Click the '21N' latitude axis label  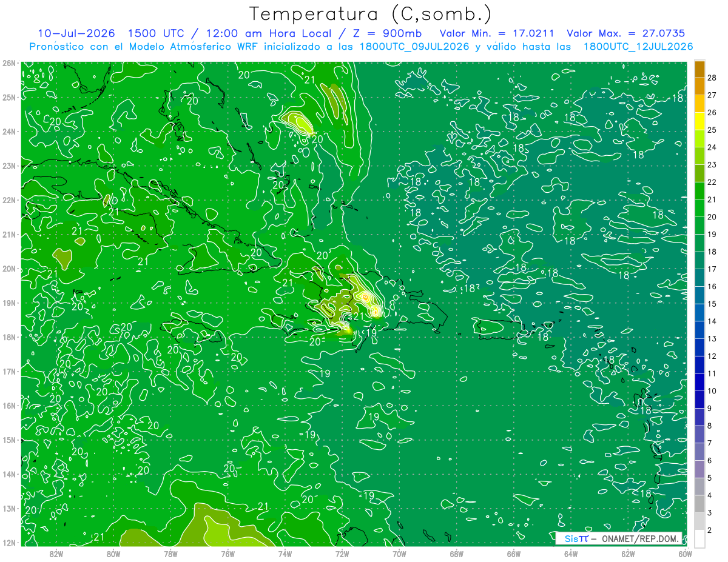8,234
